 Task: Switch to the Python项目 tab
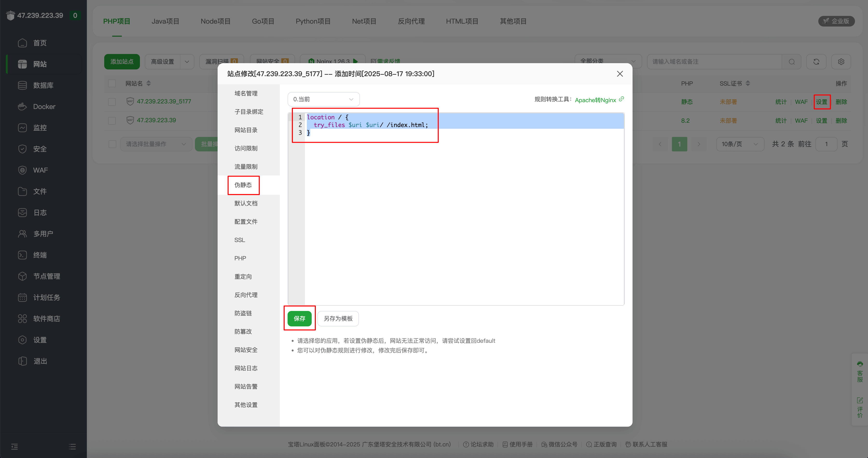click(313, 21)
